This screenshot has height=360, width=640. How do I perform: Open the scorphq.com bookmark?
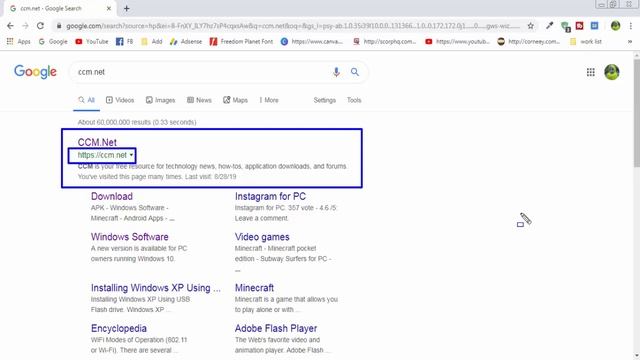point(384,42)
